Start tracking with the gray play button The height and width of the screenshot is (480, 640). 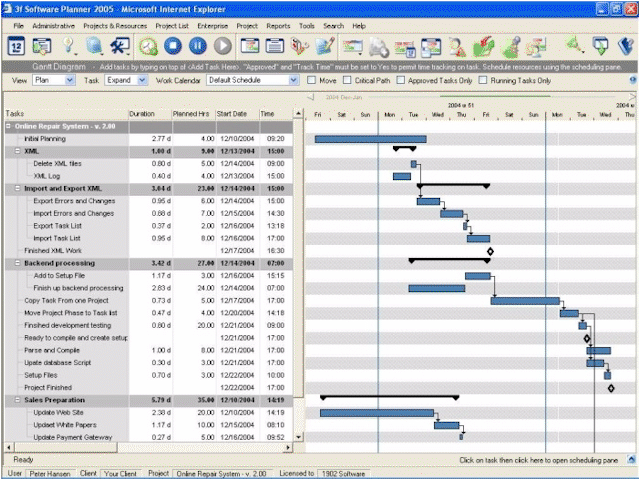pyautogui.click(x=223, y=46)
